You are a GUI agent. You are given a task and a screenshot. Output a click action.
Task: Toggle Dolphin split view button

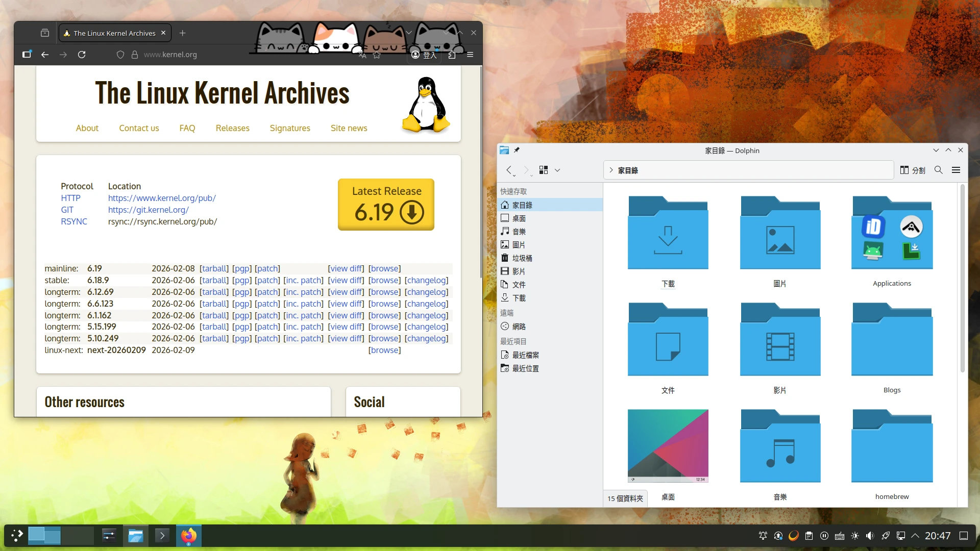tap(912, 170)
